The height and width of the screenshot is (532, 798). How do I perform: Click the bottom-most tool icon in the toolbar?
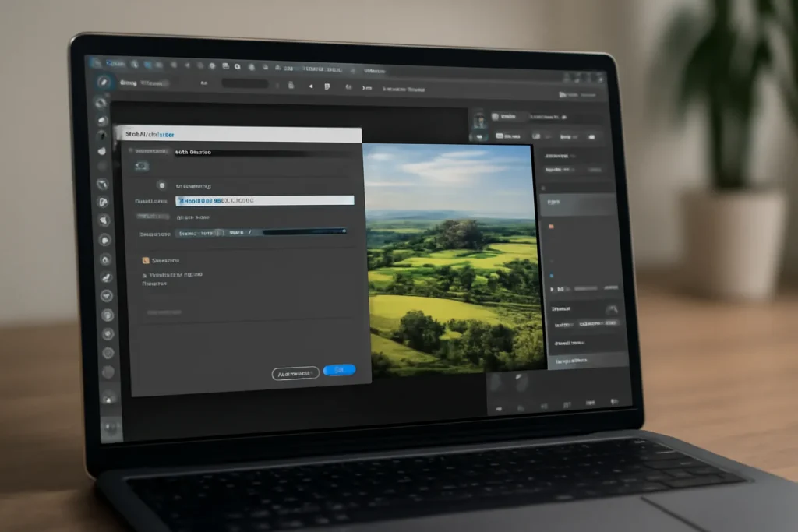110,428
